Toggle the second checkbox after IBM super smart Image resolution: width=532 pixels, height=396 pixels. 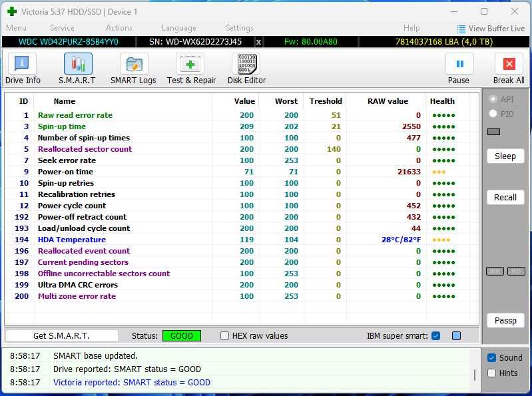tap(456, 336)
